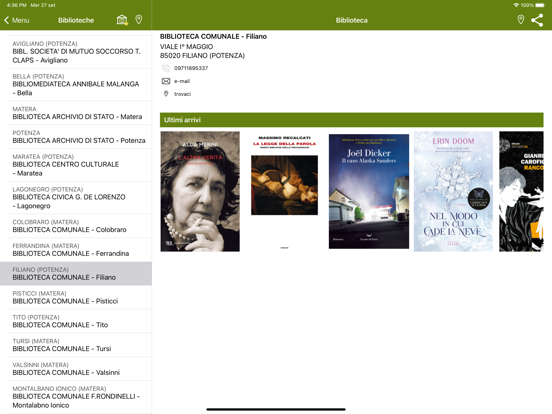Call library phone number 09711895337
This screenshot has height=414, width=552.
191,68
